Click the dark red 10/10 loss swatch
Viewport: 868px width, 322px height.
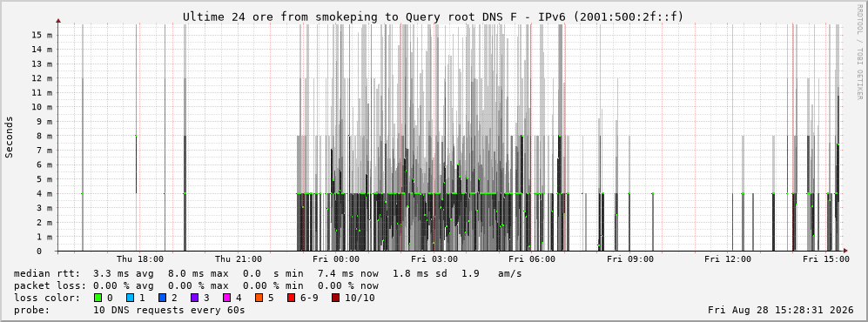(335, 298)
